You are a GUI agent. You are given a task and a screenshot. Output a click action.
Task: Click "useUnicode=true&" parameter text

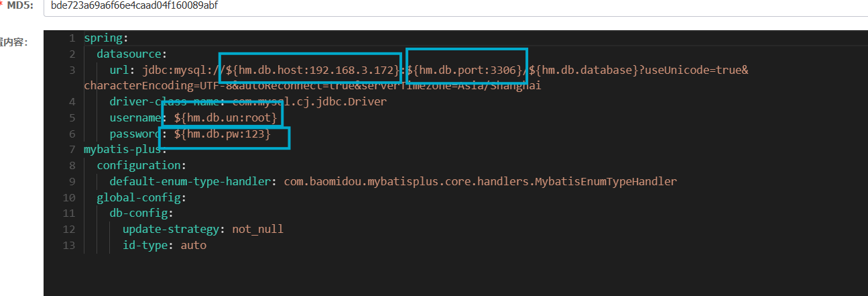coord(696,70)
